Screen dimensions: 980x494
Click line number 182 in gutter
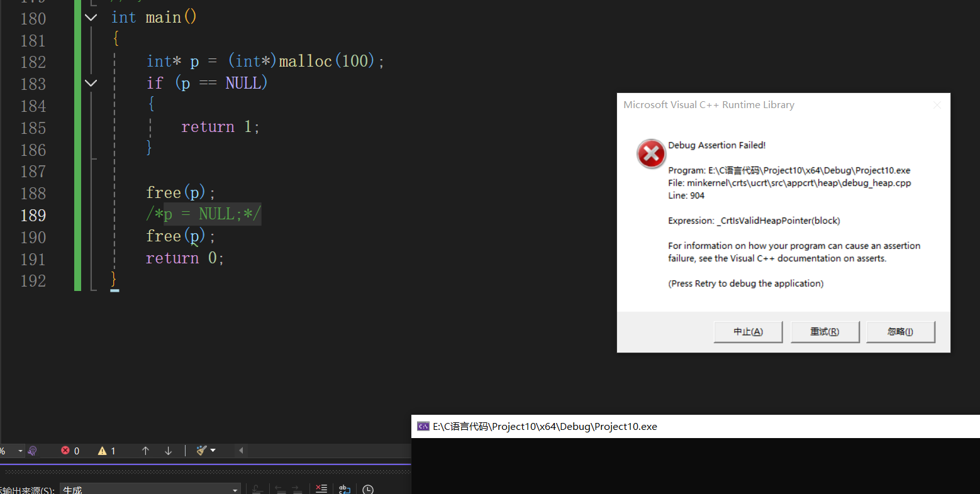pyautogui.click(x=33, y=62)
